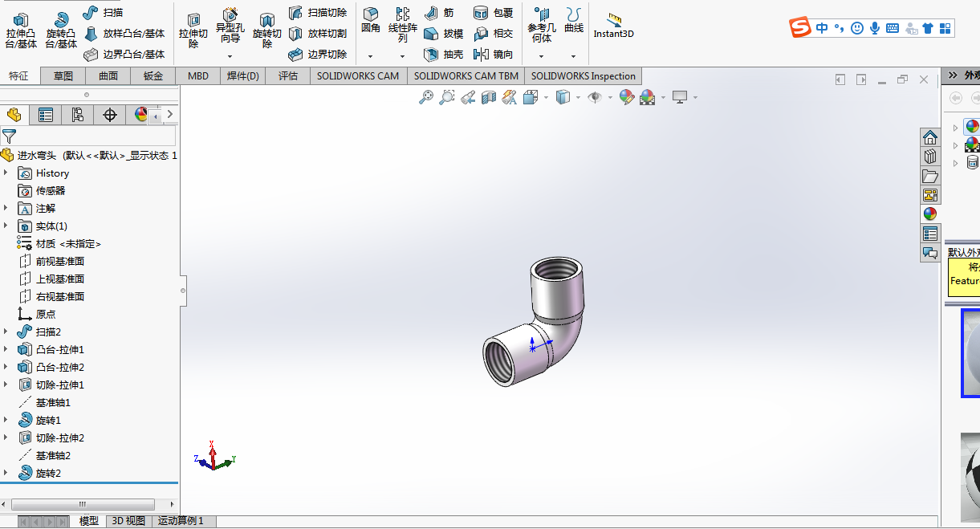Switch to the 评估 (Evaluate) tab
The width and height of the screenshot is (980, 529).
[288, 76]
